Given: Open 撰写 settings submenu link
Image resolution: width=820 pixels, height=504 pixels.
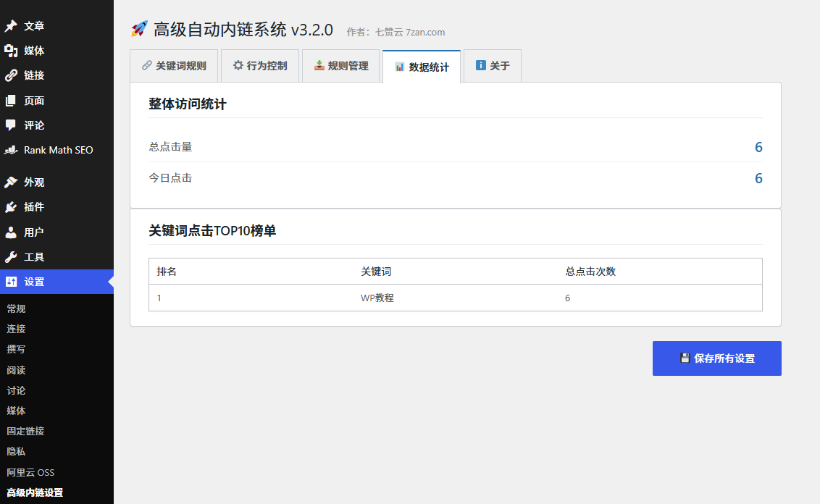Looking at the screenshot, I should coord(16,349).
